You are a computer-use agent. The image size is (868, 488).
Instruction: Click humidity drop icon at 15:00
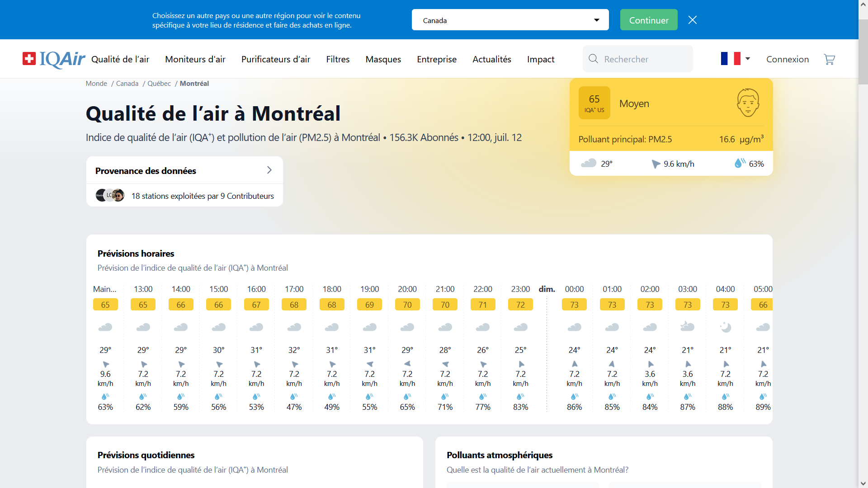(218, 396)
